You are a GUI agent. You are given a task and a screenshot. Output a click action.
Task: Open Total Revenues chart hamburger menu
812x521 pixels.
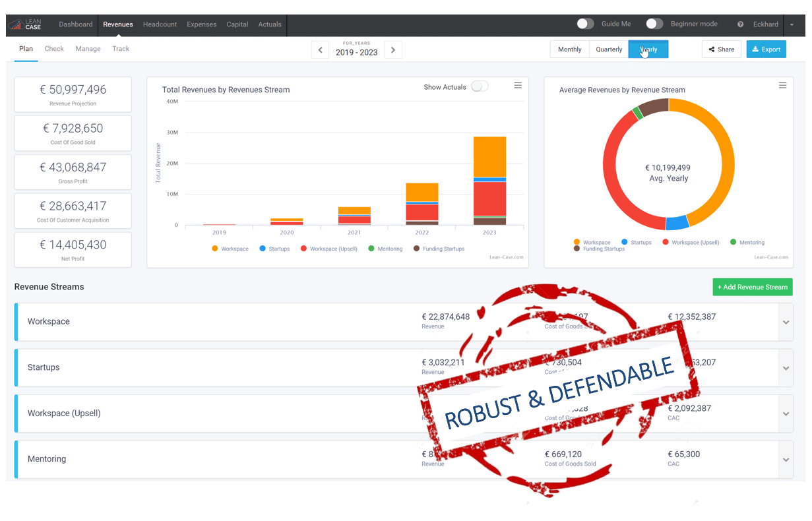point(518,86)
